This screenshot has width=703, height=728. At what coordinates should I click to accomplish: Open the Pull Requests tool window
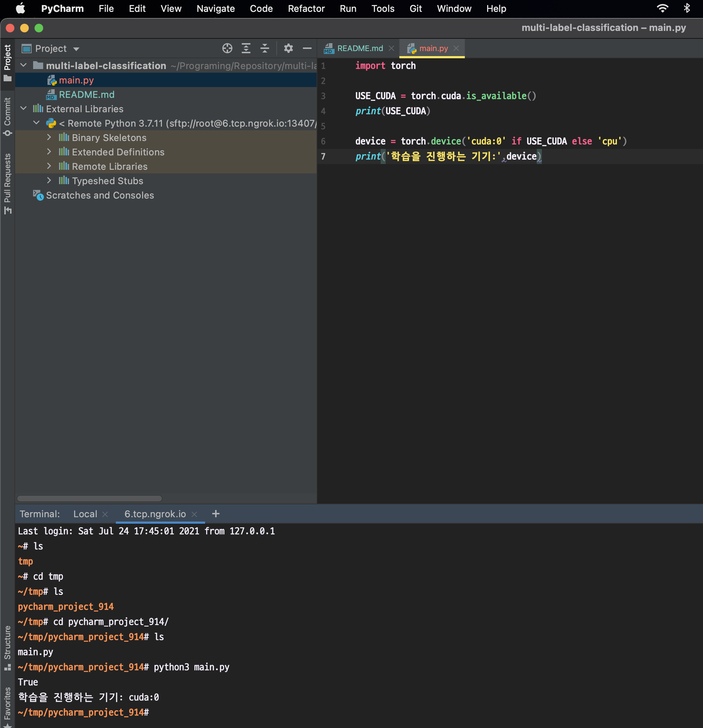coord(8,183)
